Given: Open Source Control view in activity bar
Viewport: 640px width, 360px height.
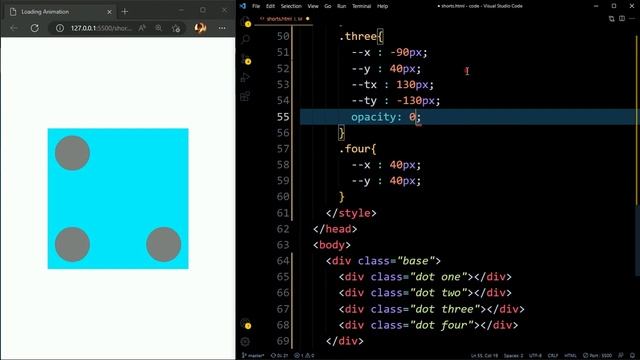Looking at the screenshot, I should tap(245, 59).
